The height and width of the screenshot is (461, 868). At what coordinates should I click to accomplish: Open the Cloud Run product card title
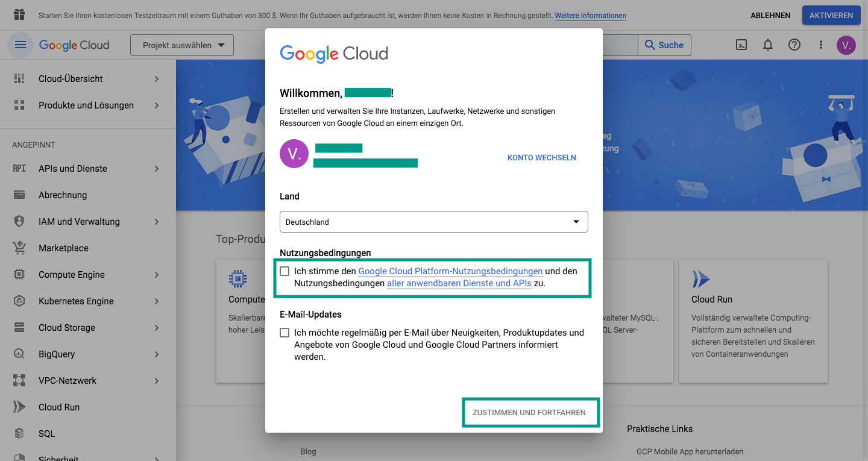click(712, 299)
